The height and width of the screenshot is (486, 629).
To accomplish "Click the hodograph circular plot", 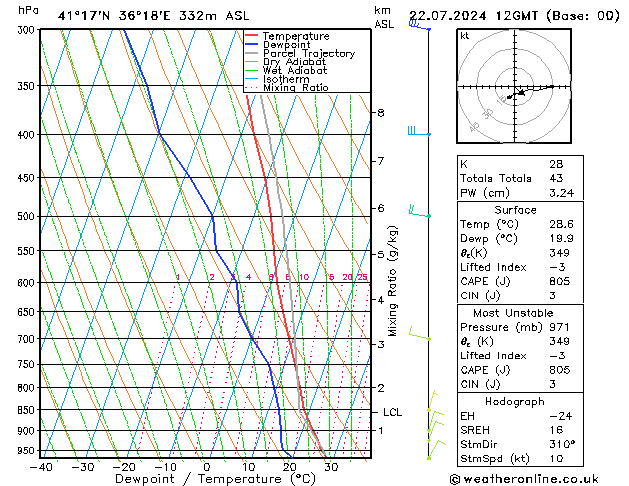I will [x=519, y=88].
